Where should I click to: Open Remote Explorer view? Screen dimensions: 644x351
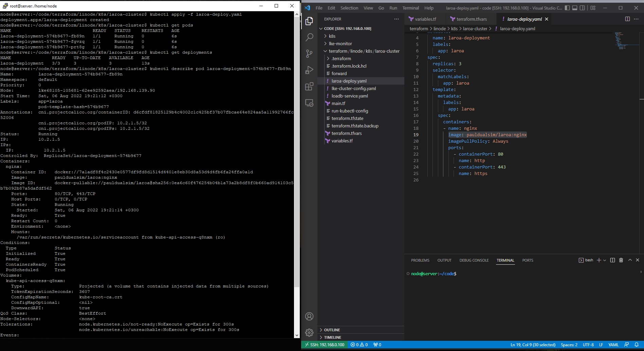pyautogui.click(x=309, y=103)
